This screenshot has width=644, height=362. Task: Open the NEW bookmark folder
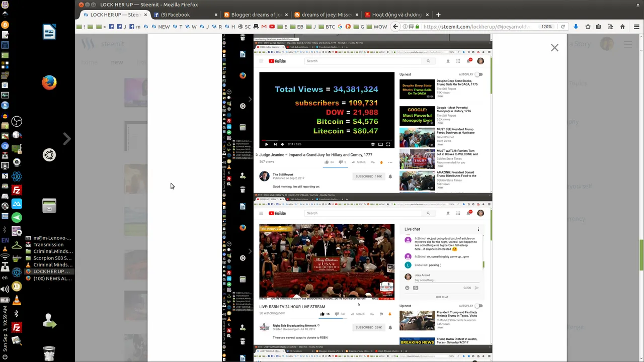160,27
